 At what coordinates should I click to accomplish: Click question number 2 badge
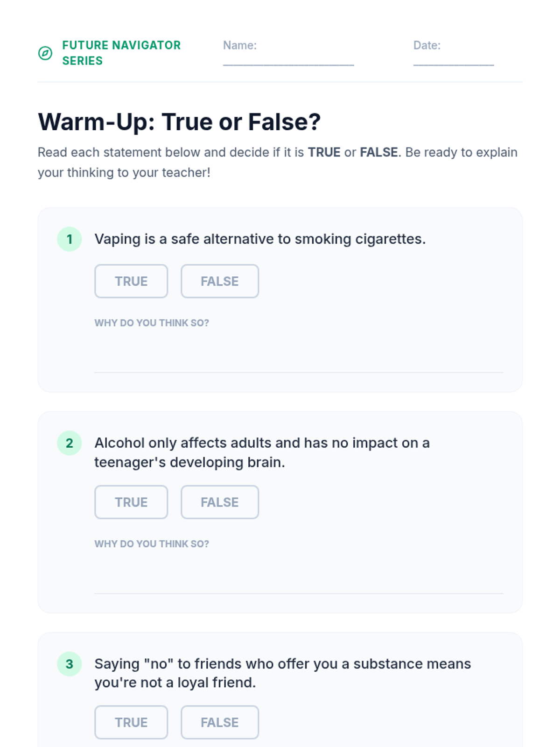tap(70, 443)
